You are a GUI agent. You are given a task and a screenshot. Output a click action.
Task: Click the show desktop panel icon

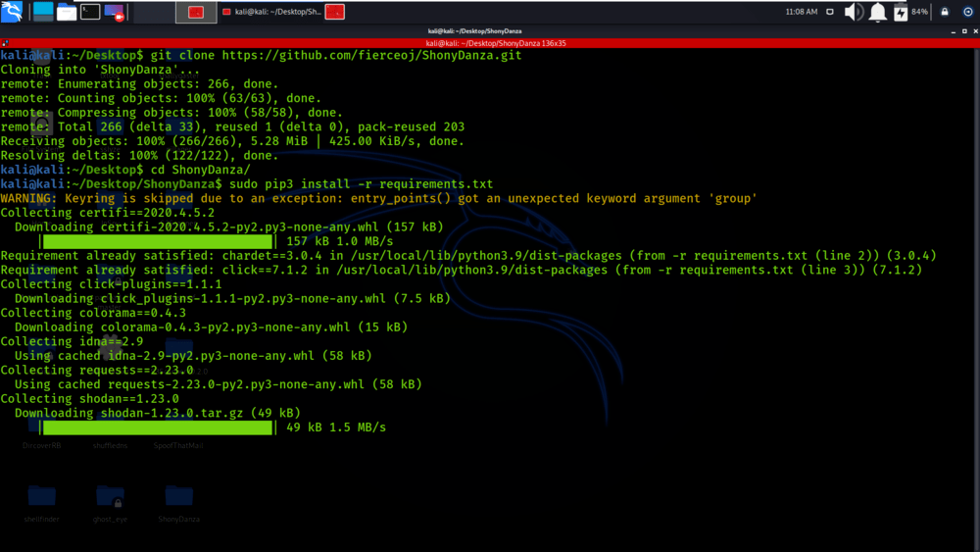pyautogui.click(x=43, y=11)
